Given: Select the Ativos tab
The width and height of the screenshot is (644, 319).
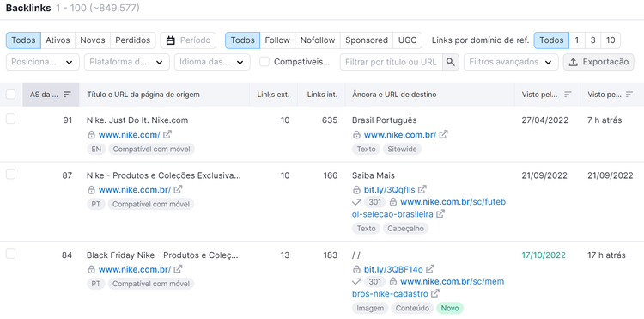Looking at the screenshot, I should click(58, 40).
